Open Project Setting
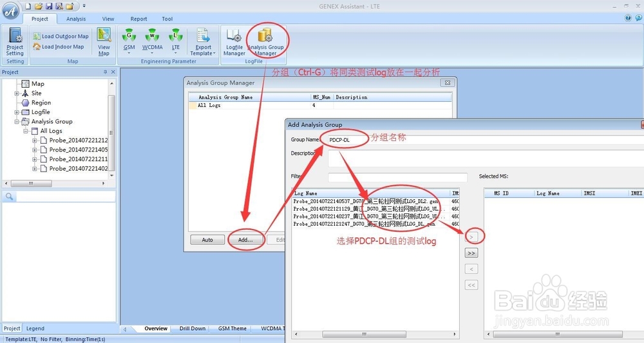 coord(15,42)
